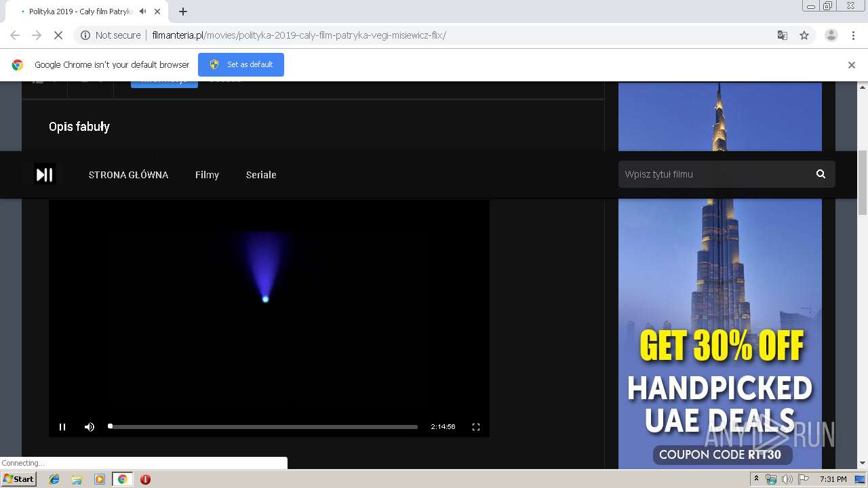
Task: Click the taskbar clock 7:31 PM
Action: (833, 479)
